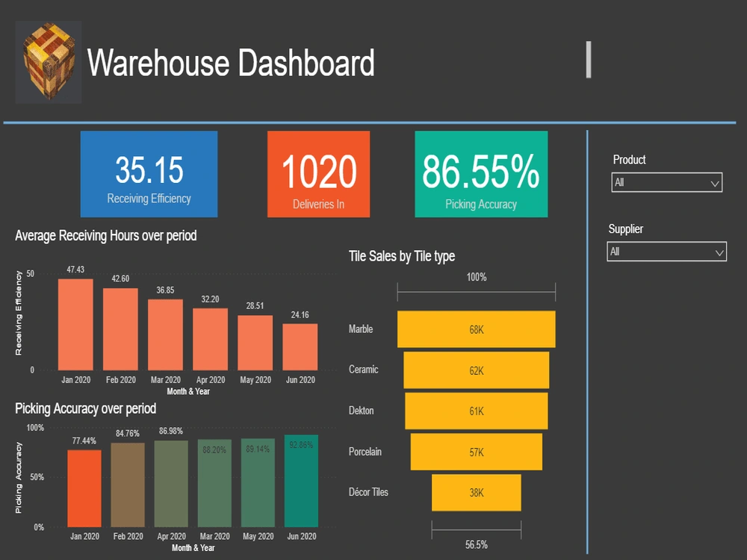747x560 pixels.
Task: Toggle the Dekton segment highlighted
Action: tap(476, 411)
